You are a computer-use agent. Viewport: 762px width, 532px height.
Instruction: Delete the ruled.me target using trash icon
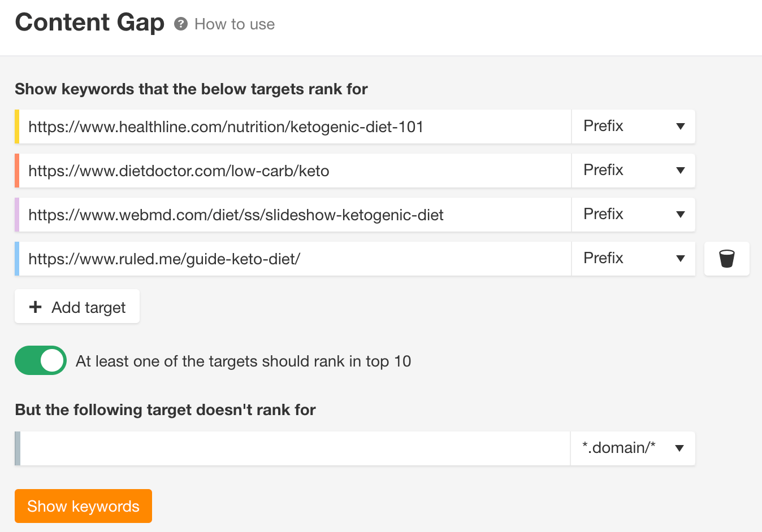click(x=726, y=258)
